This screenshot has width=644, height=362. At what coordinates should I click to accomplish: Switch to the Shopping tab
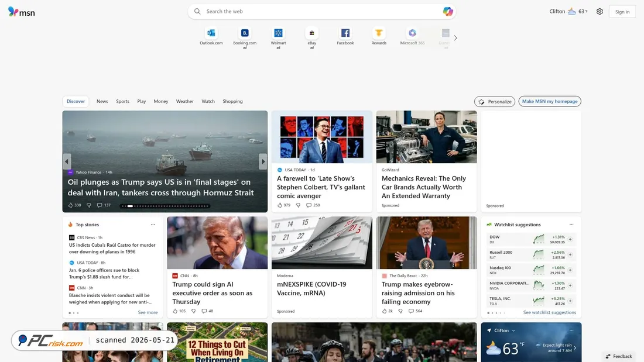(232, 101)
